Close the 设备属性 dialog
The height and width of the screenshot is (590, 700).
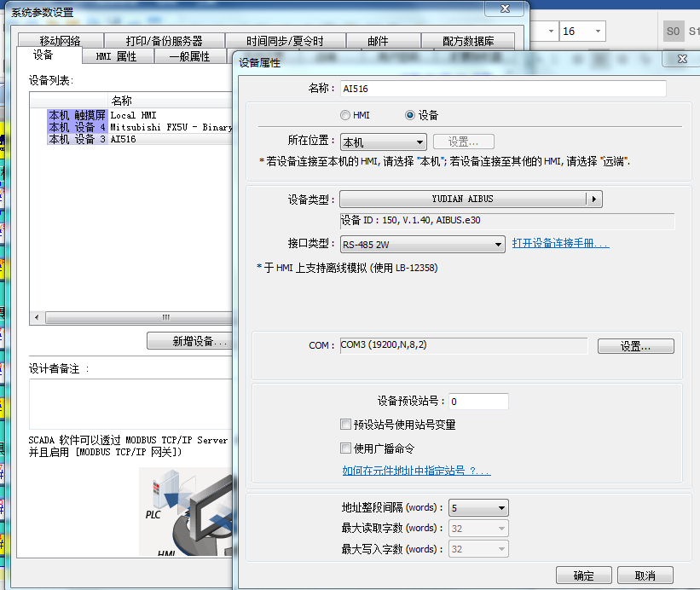point(681,59)
